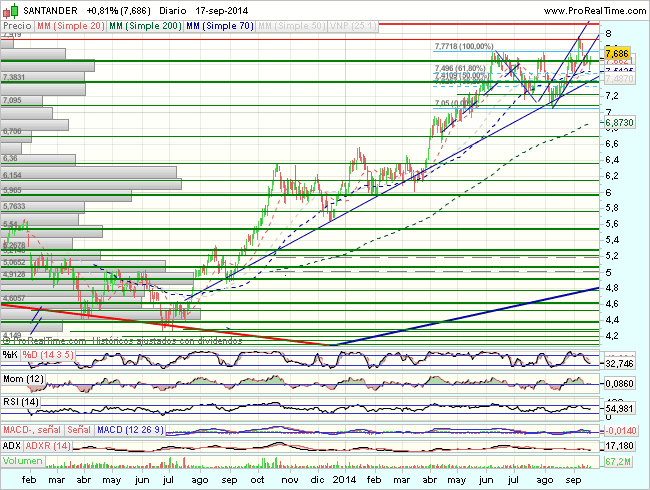Click the mar label right of 2014
The width and height of the screenshot is (650, 490).
click(x=401, y=480)
